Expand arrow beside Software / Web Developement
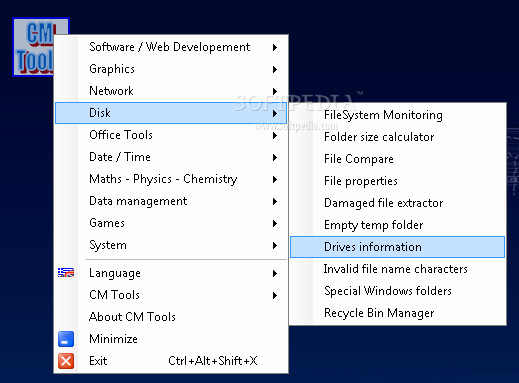519x383 pixels. click(275, 47)
